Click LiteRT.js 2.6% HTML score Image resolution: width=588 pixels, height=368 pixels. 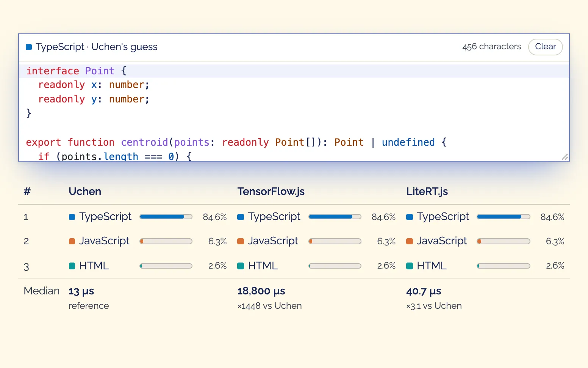click(555, 266)
